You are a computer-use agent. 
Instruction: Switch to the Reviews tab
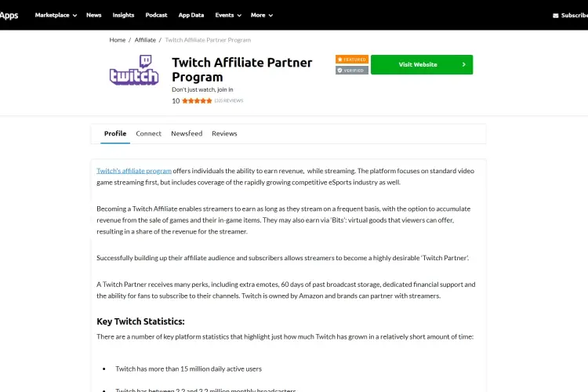pos(224,133)
